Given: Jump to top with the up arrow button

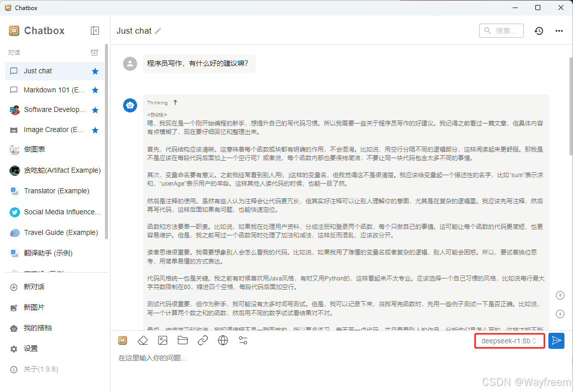Looking at the screenshot, I should [x=560, y=295].
